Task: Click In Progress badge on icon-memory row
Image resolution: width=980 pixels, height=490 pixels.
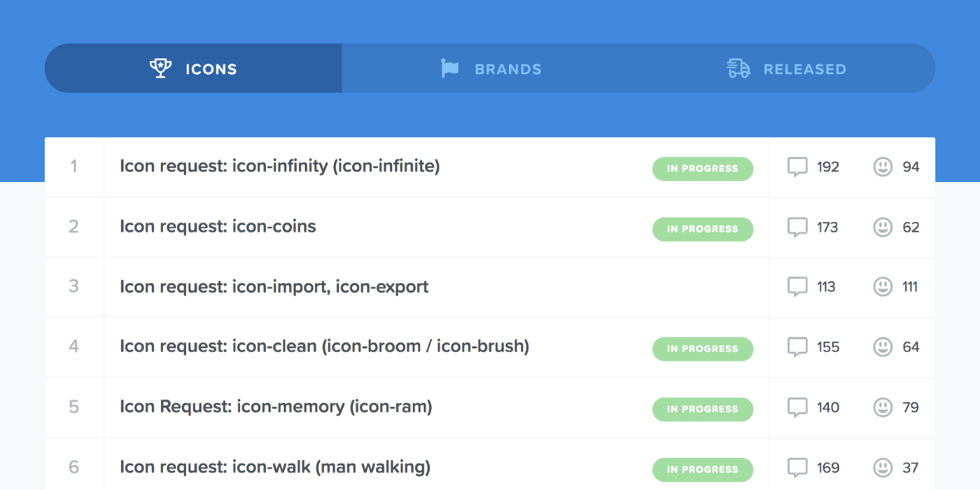Action: click(x=702, y=409)
